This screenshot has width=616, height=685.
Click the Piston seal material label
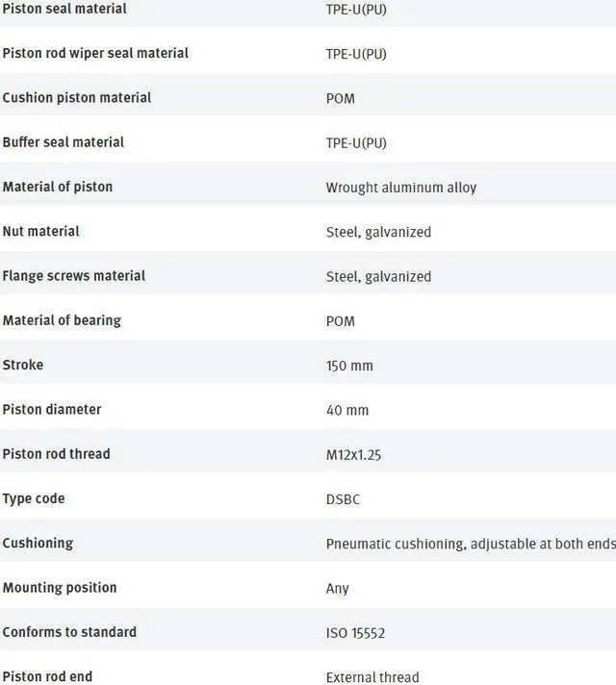(x=64, y=9)
